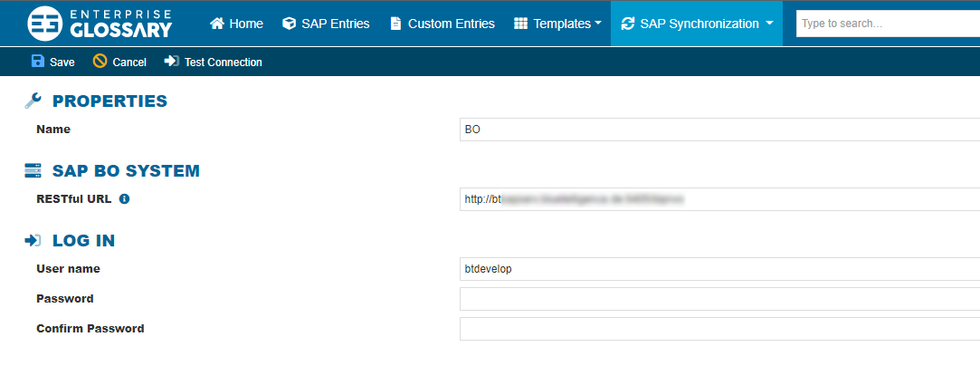Click the Home house icon
The height and width of the screenshot is (385, 980).
pyautogui.click(x=217, y=24)
